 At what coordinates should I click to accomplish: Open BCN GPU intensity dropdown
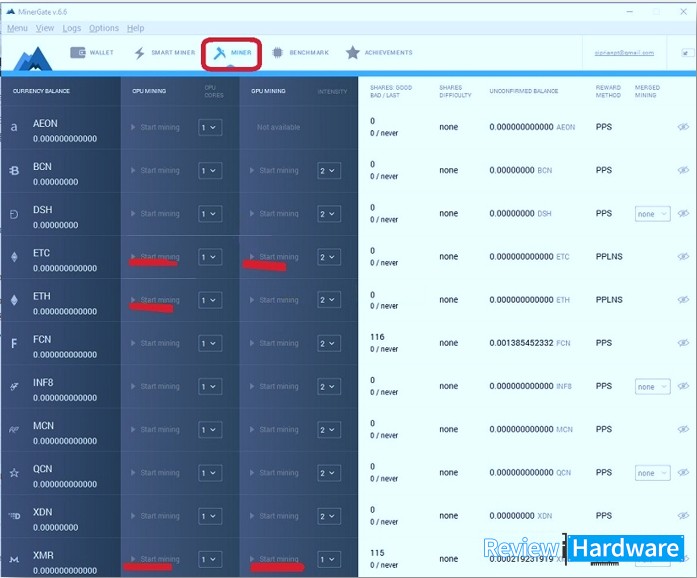tap(329, 171)
